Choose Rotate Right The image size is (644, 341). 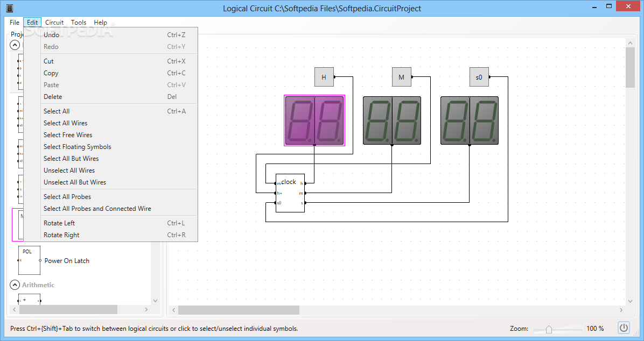tap(111, 235)
